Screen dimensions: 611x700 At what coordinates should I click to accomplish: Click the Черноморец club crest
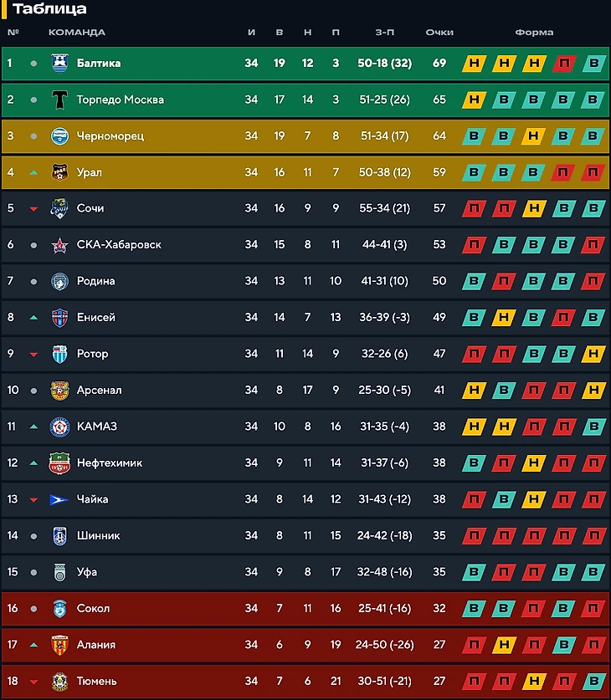[59, 136]
